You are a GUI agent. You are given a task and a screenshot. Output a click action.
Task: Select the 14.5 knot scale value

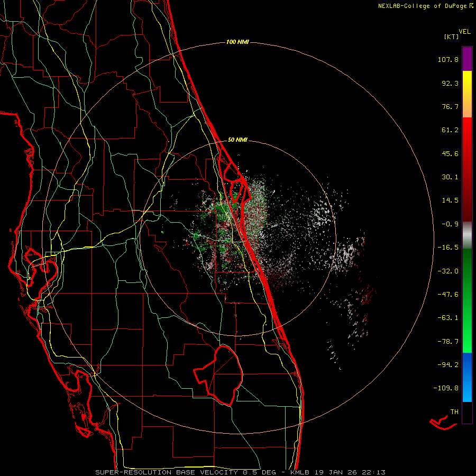(450, 200)
